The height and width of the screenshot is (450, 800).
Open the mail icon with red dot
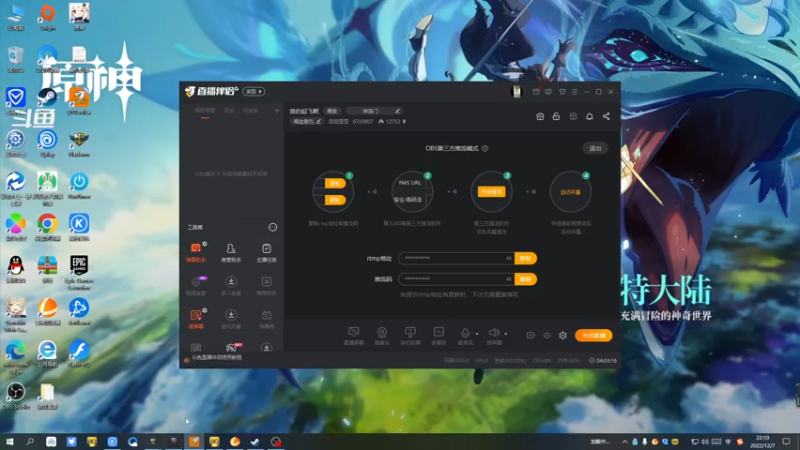point(536,91)
